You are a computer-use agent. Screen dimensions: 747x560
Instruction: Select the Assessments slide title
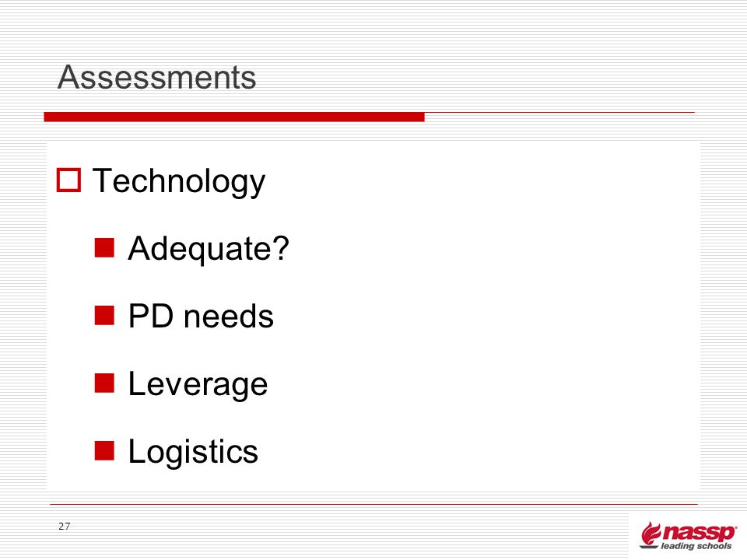[156, 77]
